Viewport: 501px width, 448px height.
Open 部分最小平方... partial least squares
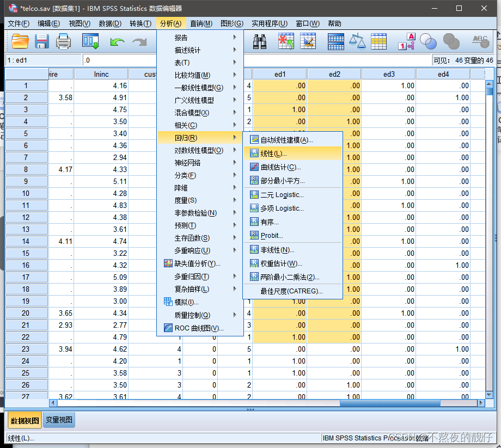(292, 181)
